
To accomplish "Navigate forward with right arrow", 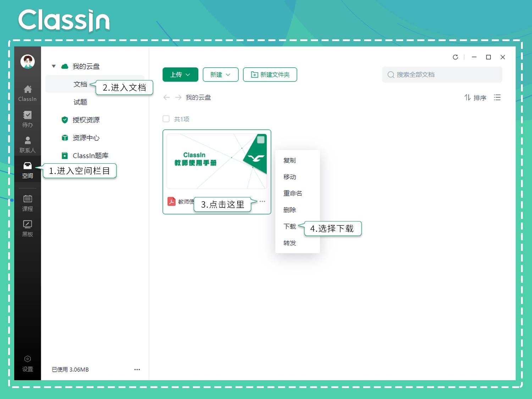I will pyautogui.click(x=178, y=97).
